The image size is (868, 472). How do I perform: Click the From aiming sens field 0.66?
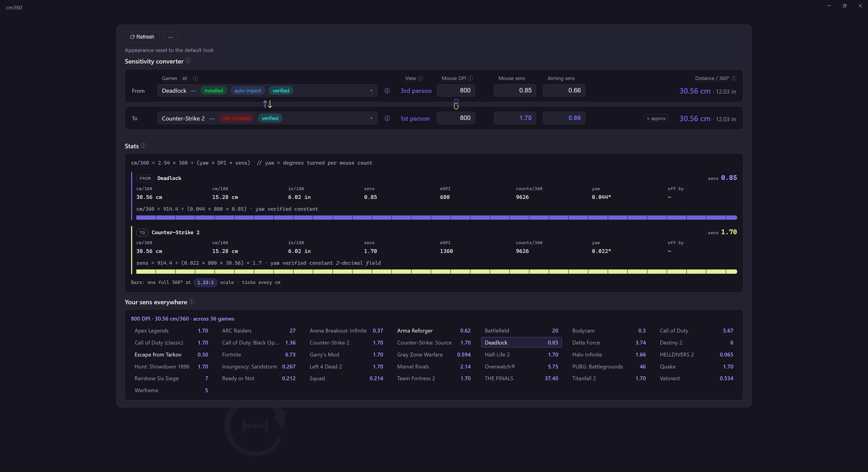pos(564,90)
